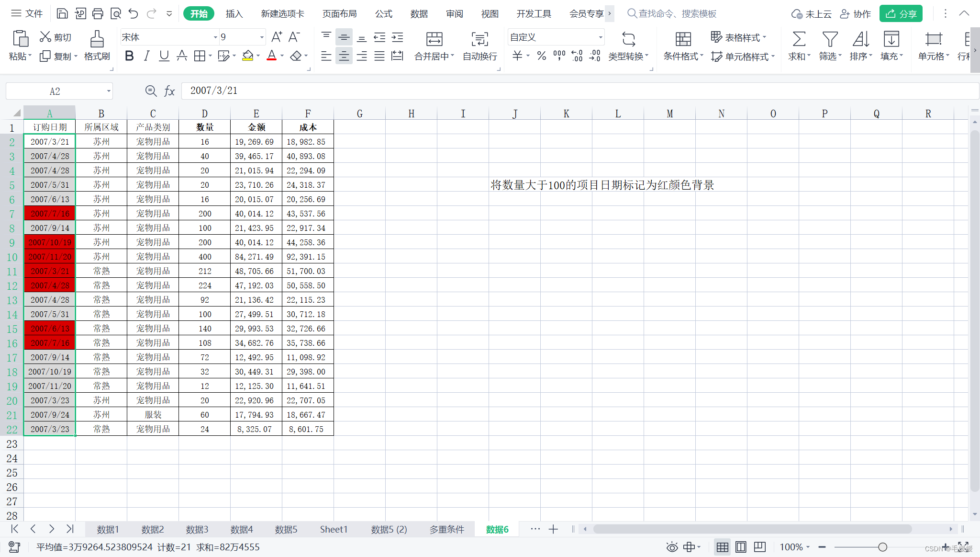This screenshot has width=980, height=557.
Task: Toggle italic formatting
Action: click(146, 56)
